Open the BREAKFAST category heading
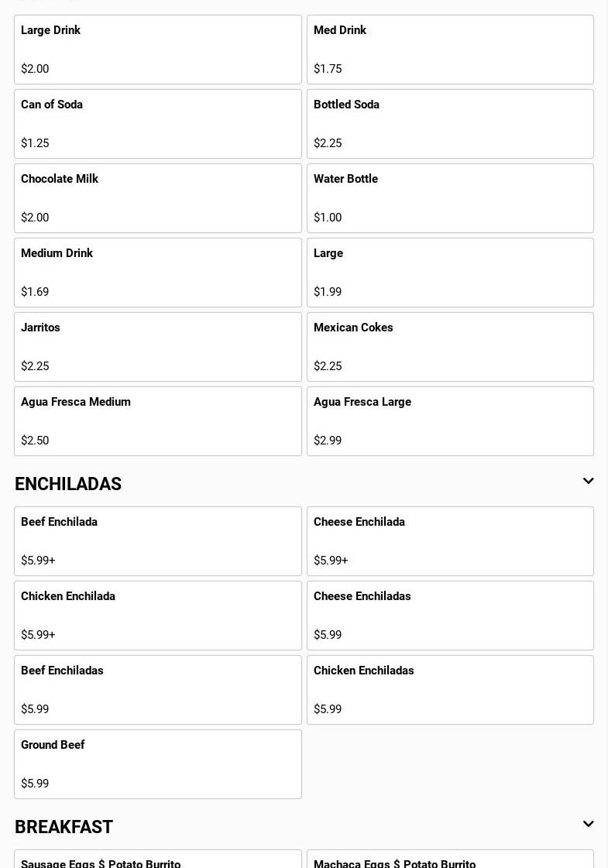 click(x=64, y=827)
